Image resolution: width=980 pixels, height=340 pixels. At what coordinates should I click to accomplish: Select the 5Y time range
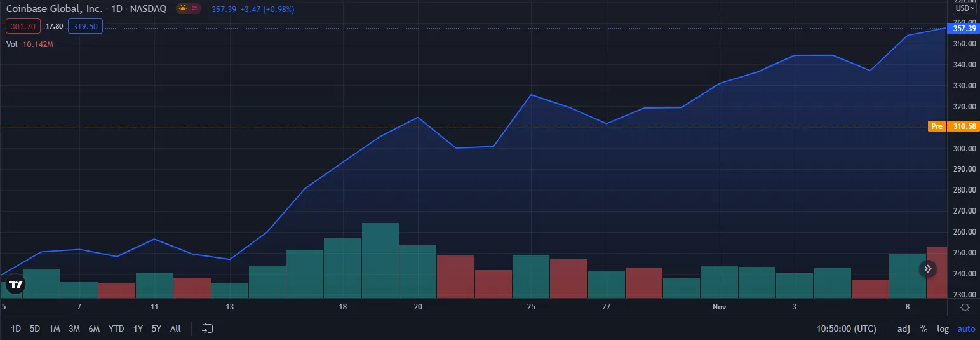[156, 329]
